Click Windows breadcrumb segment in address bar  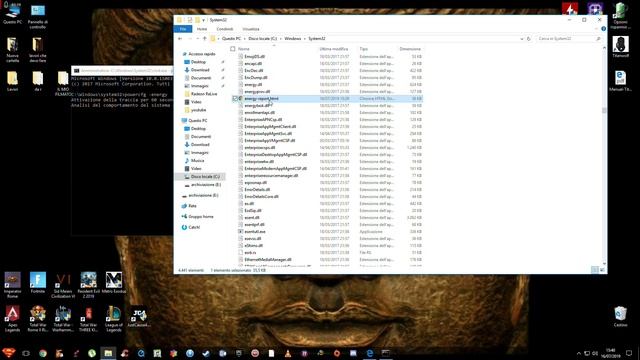pos(293,38)
